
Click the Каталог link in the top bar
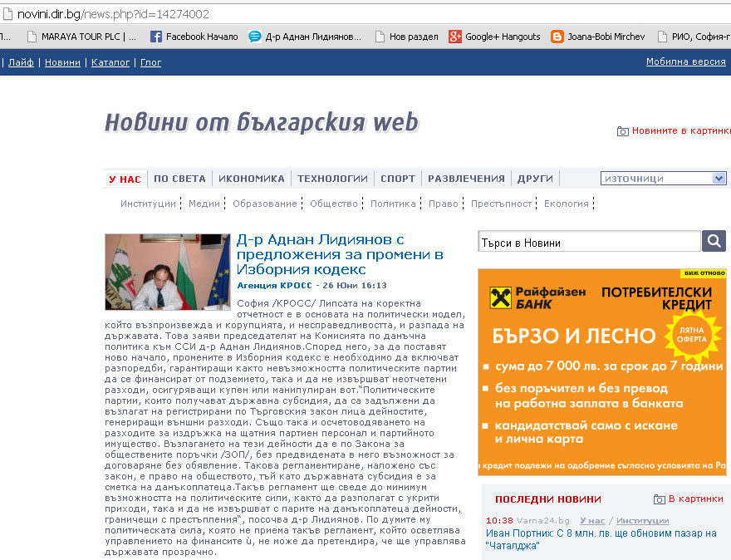coord(110,62)
